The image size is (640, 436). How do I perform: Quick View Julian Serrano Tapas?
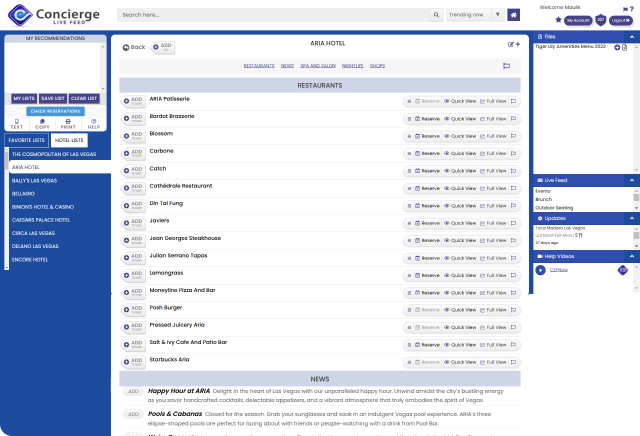coord(460,258)
